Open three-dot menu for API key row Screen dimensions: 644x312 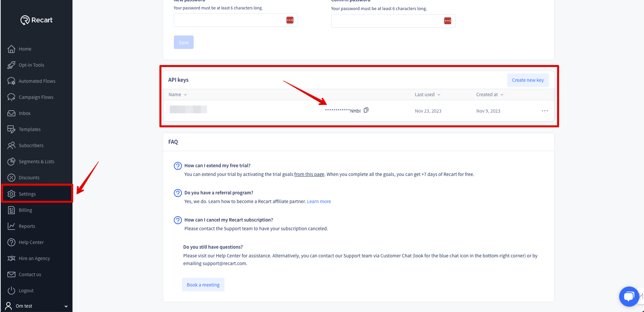click(x=545, y=111)
